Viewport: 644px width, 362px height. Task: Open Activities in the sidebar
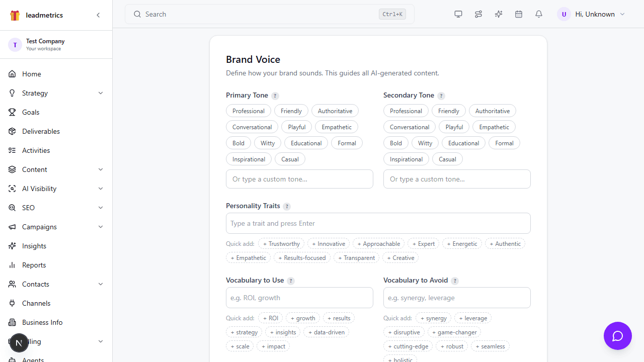[x=56, y=150]
